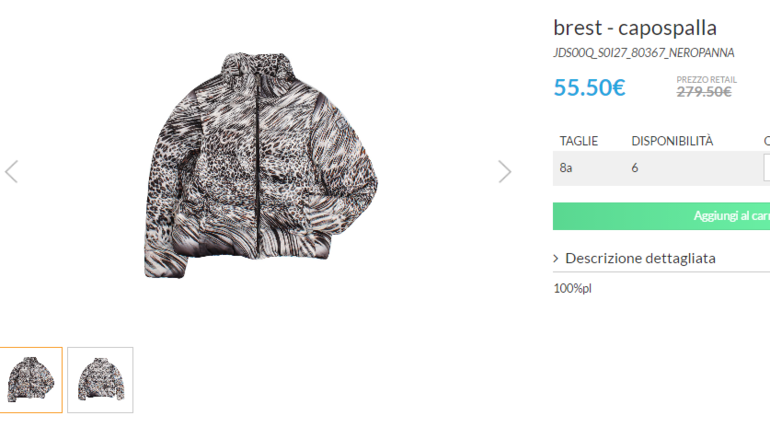Viewport: 770px width, 427px height.
Task: Click the quantity input box in size row
Action: (x=766, y=167)
